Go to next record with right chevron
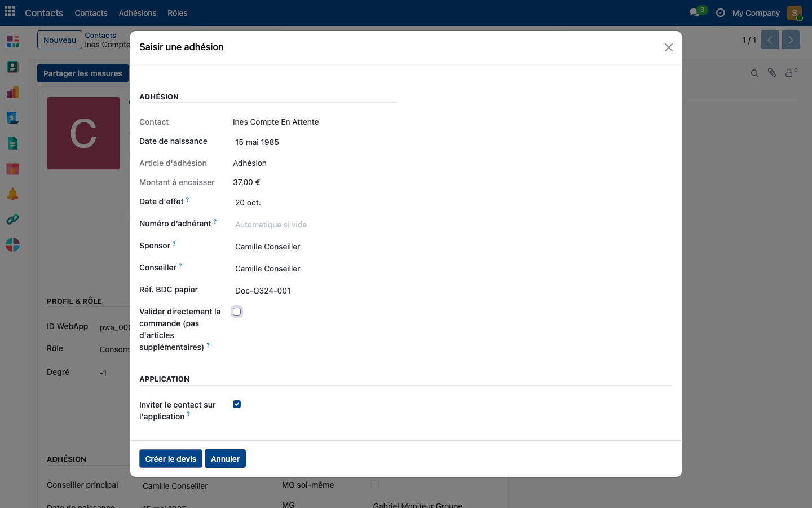This screenshot has width=812, height=508. tap(791, 40)
